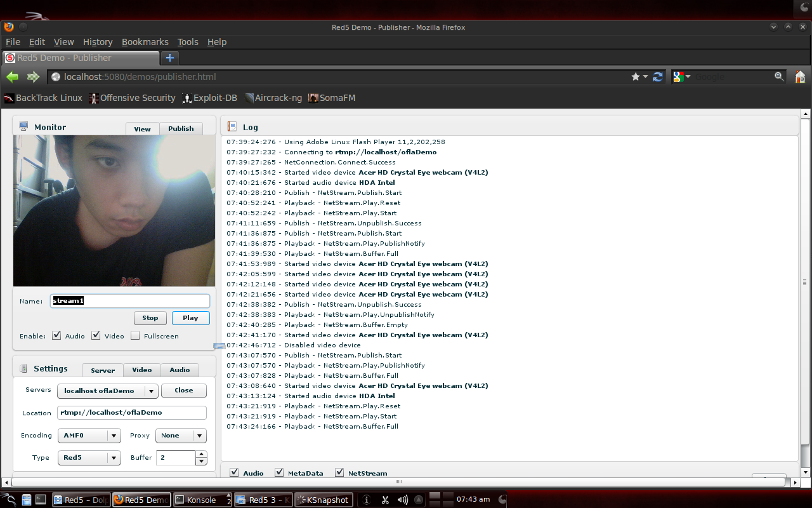Increase the Buffer value stepper
Viewport: 812px width, 508px height.
[x=201, y=454]
